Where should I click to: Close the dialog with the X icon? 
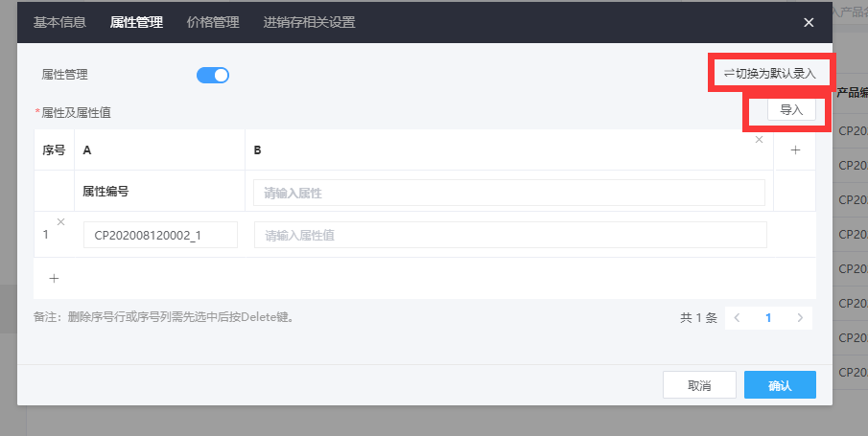coord(809,23)
